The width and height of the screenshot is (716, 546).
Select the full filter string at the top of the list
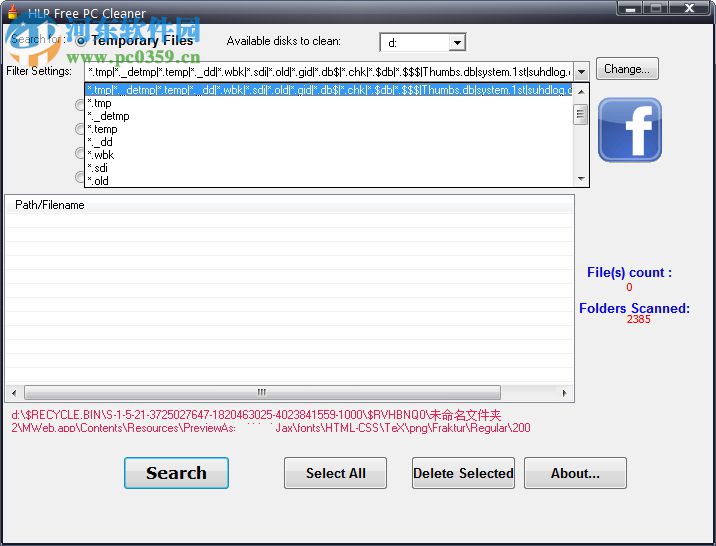[329, 90]
